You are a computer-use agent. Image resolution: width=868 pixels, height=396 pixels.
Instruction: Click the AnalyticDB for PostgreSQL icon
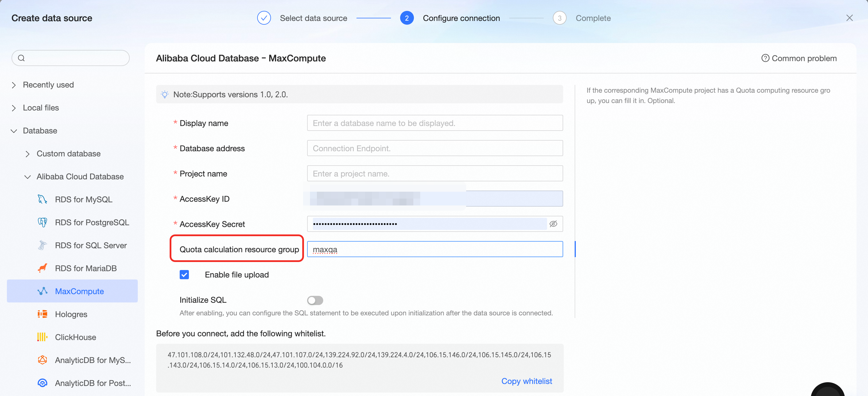42,383
